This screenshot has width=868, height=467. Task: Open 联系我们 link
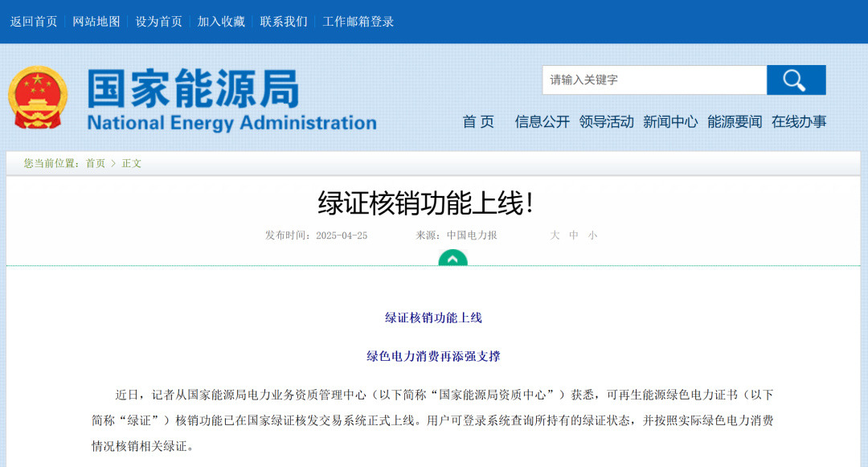(x=284, y=22)
